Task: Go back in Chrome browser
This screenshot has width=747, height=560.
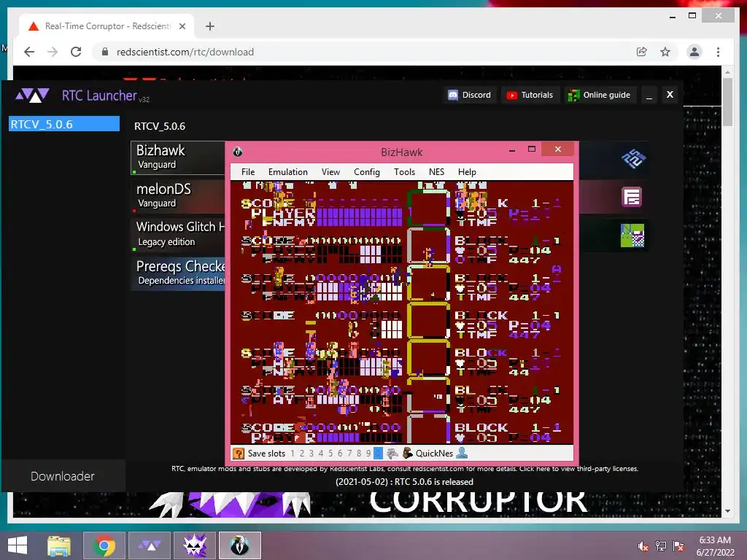Action: (x=29, y=52)
